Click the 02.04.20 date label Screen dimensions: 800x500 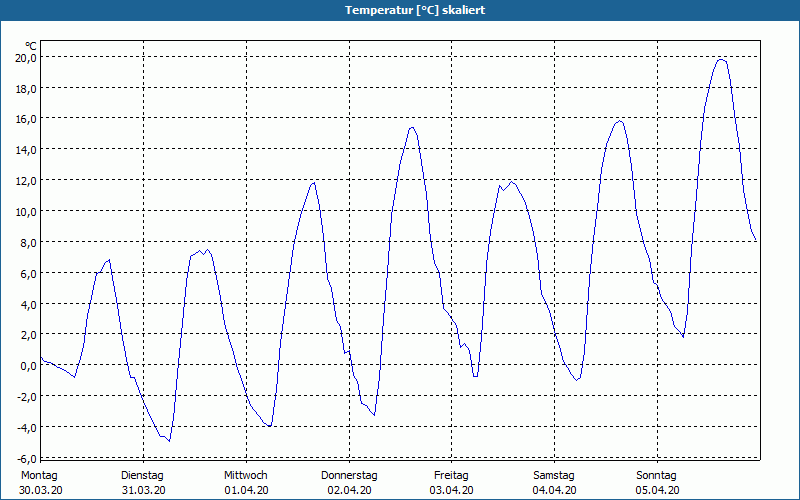click(x=349, y=490)
